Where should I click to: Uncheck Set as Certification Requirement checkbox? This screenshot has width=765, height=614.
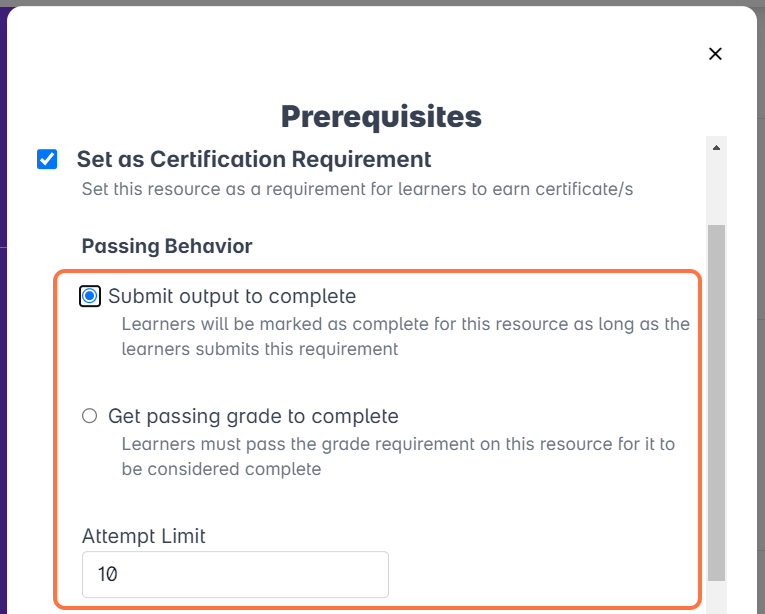tap(47, 159)
